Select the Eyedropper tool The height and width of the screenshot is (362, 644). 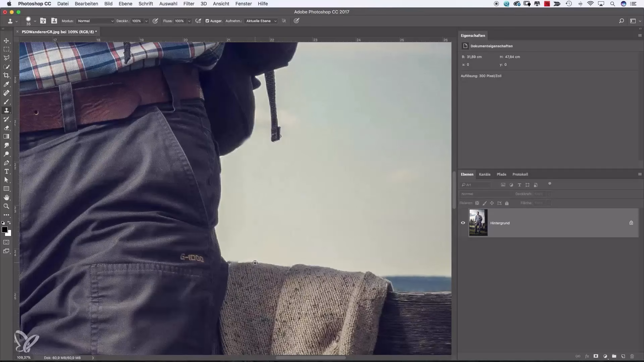tap(6, 84)
